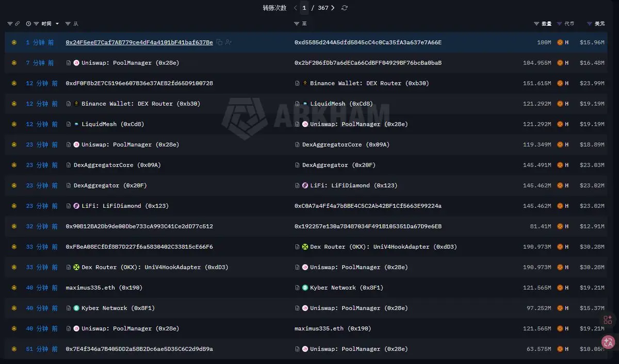This screenshot has height=364, width=619.
Task: Click the contract icon before DexAggregatorCore recipient
Action: click(x=297, y=144)
